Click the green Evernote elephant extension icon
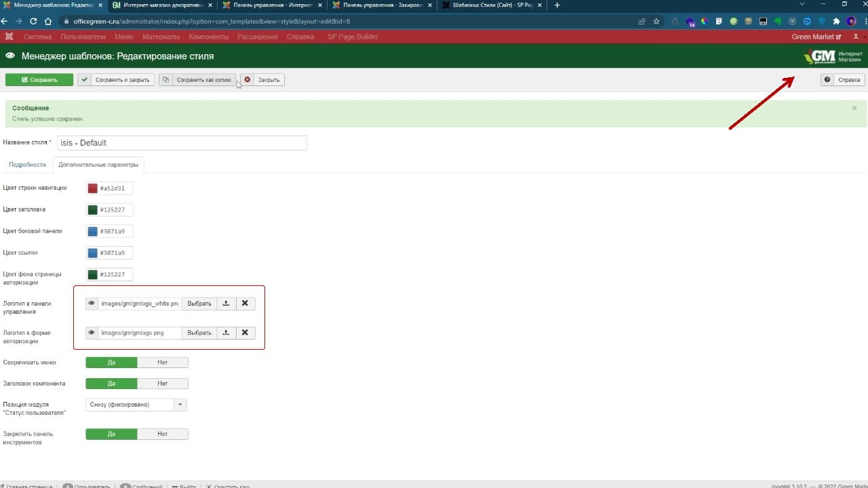 pos(778,21)
